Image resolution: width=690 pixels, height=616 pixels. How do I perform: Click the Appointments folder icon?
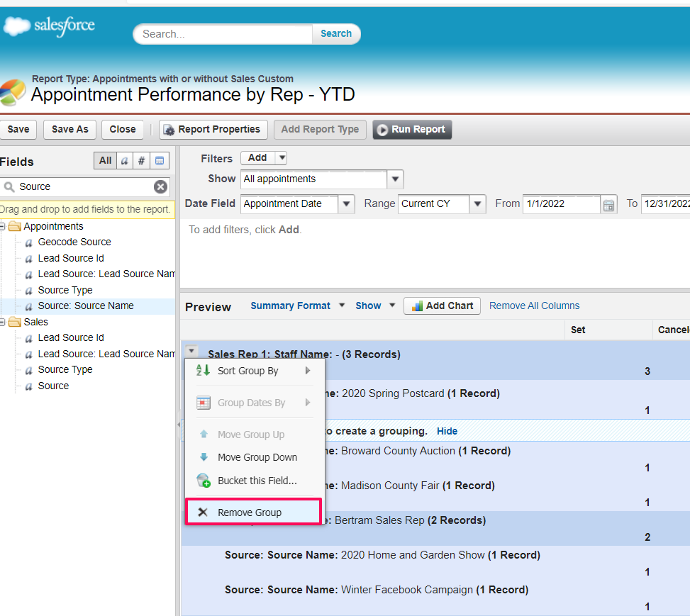(14, 226)
